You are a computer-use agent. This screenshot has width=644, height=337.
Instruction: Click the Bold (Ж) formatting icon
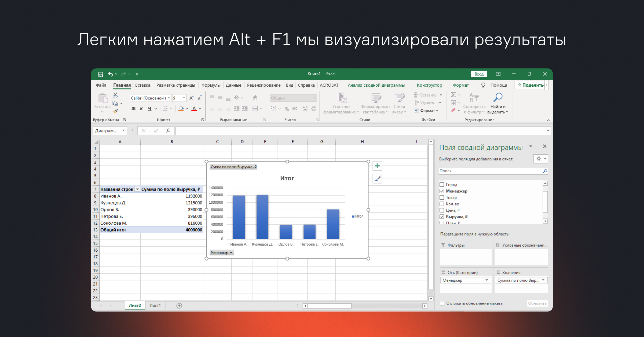click(x=133, y=109)
